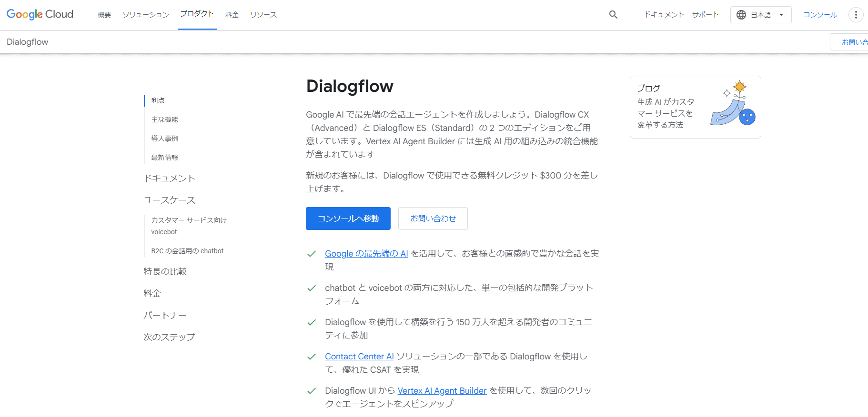
Task: Open the ドキュメント header link
Action: 664,15
